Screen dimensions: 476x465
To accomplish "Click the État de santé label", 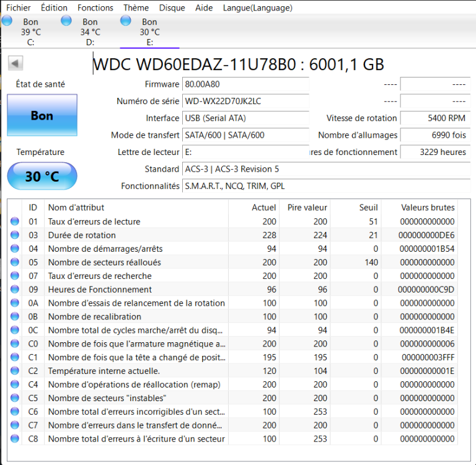I will [40, 84].
